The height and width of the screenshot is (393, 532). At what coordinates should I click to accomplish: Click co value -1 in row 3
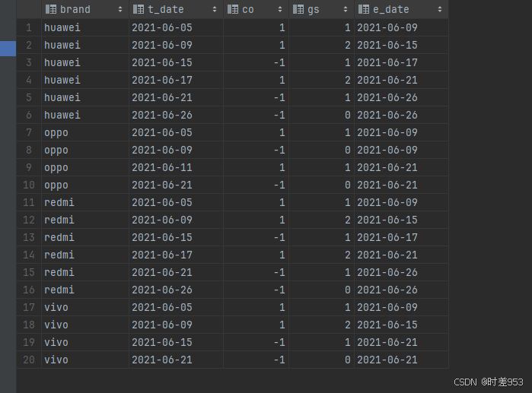pyautogui.click(x=256, y=62)
